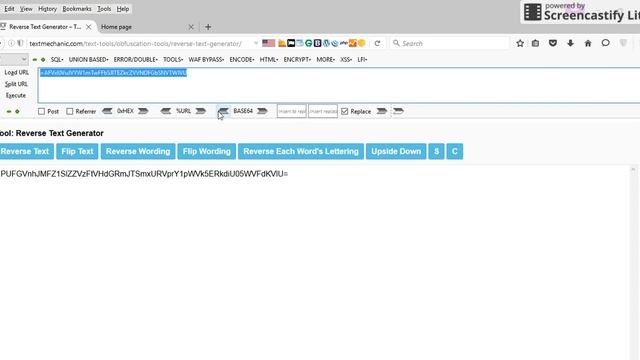Screen dimensions: 640x360
Task: Open the Edit menu
Action: pyautogui.click(x=9, y=9)
